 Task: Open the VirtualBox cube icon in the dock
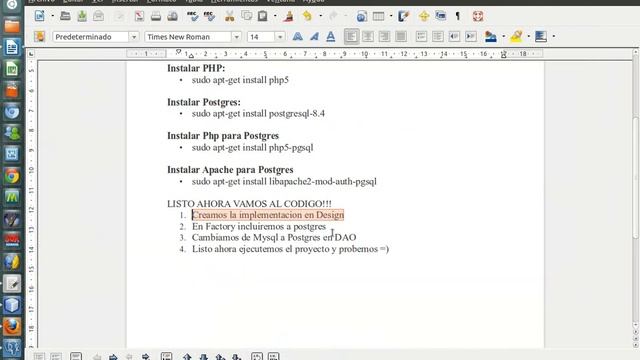click(12, 305)
